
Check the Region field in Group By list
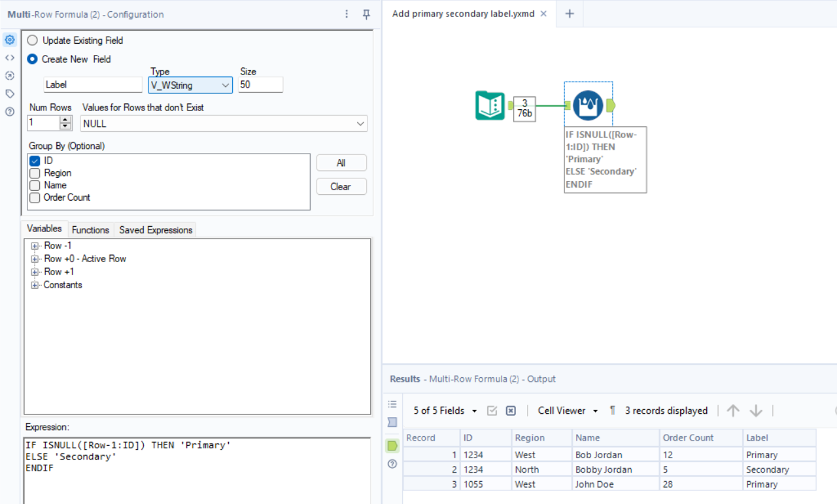tap(34, 173)
